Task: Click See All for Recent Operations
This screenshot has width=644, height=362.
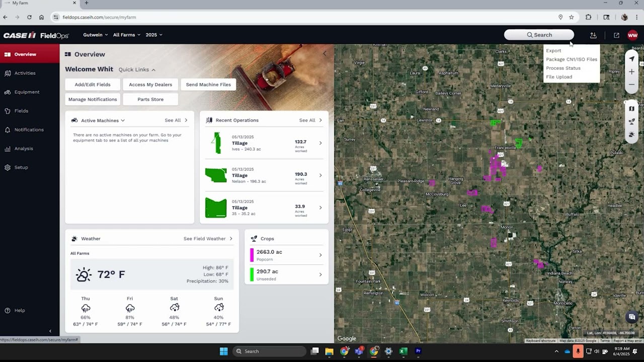Action: tap(310, 120)
